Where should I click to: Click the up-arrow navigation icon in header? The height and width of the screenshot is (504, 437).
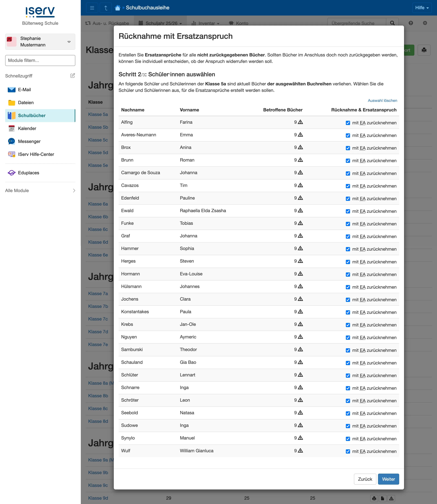106,8
